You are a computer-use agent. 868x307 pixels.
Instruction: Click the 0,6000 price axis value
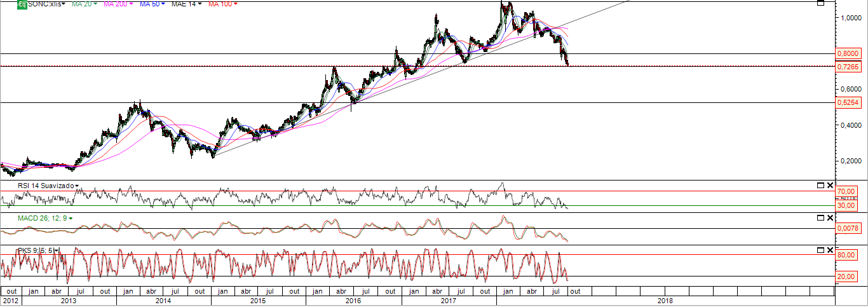click(x=851, y=89)
